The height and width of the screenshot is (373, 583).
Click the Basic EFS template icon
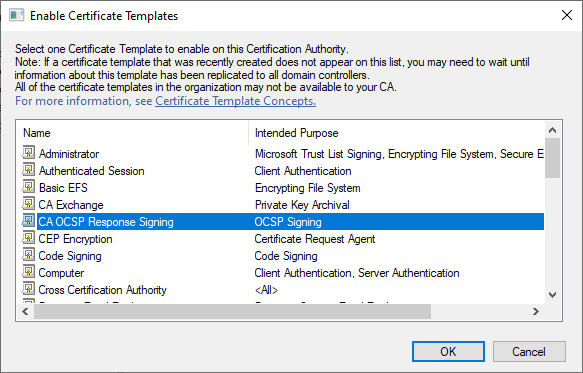point(28,187)
